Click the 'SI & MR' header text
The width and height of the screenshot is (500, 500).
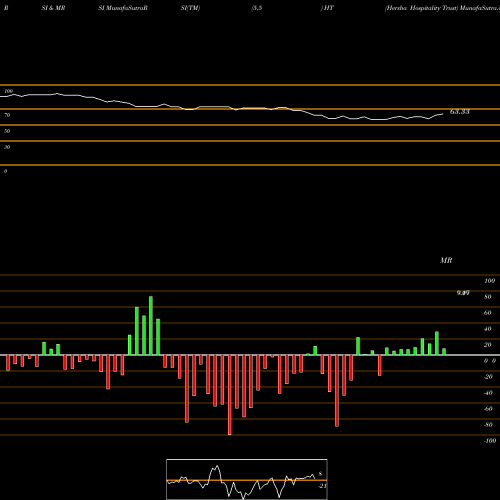pos(53,8)
